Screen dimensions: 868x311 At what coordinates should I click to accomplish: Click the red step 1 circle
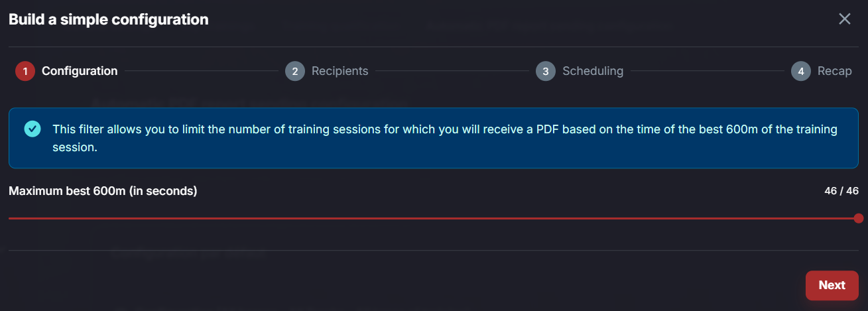(25, 71)
